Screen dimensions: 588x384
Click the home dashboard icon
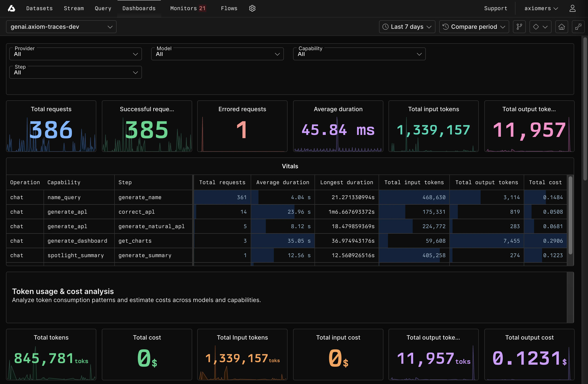[x=561, y=27]
